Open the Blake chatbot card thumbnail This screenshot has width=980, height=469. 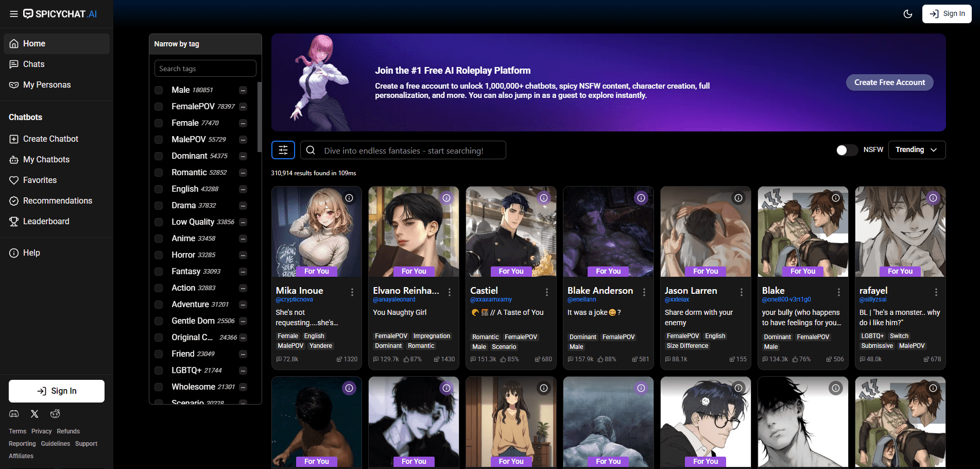pos(803,231)
